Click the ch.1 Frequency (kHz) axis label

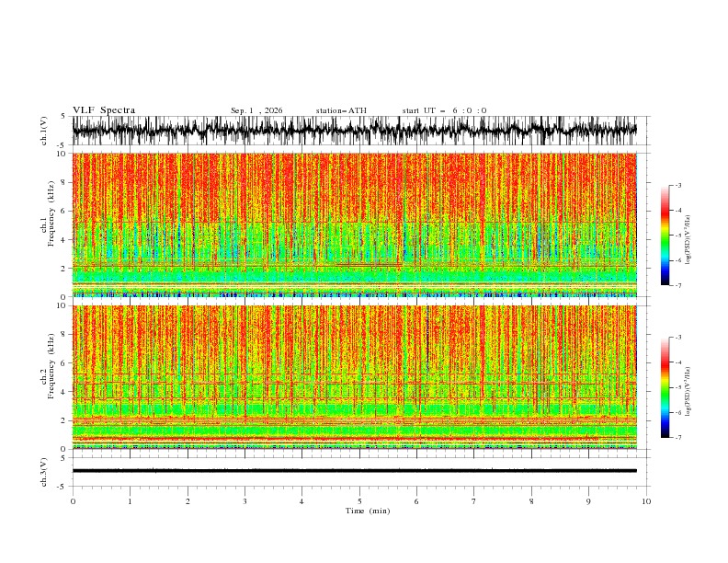click(x=48, y=224)
